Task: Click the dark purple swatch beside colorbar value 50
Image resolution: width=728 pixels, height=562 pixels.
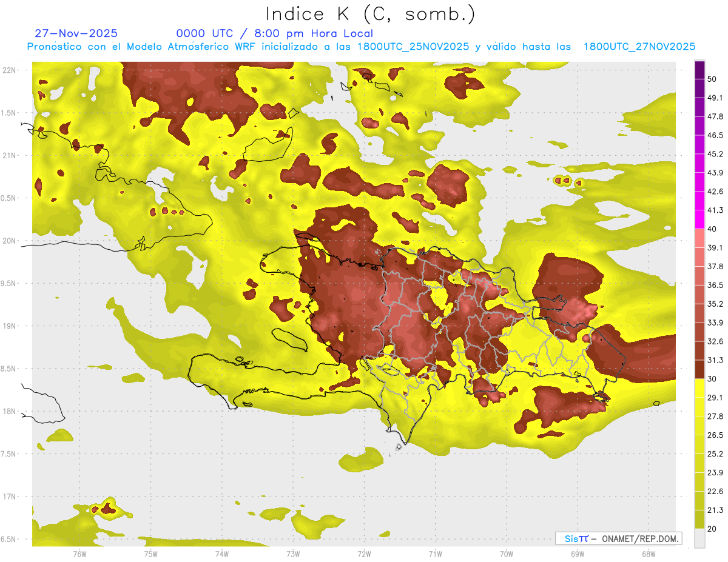Action: point(699,70)
